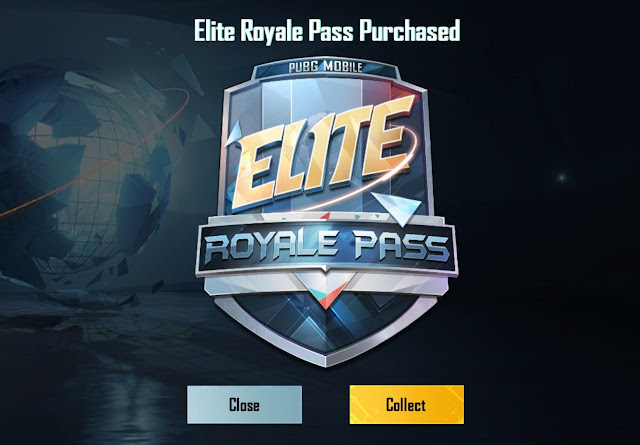Click the yellow Collect button
This screenshot has width=640, height=445.
(407, 404)
